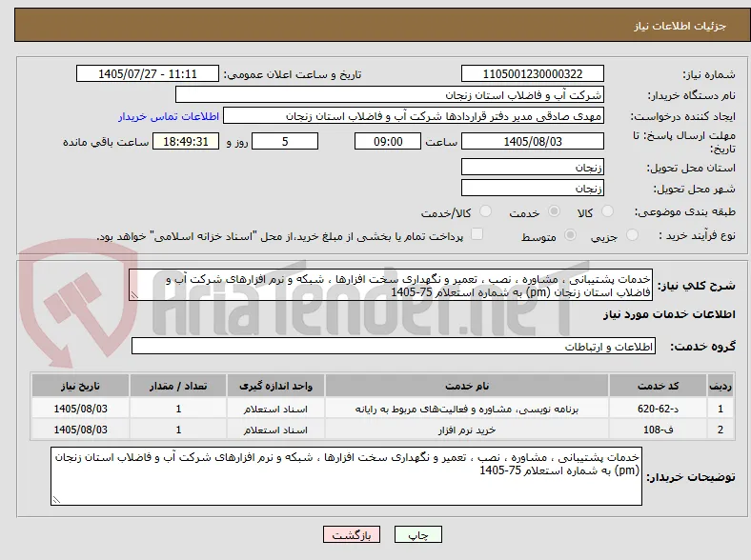Click quantity 1 in خرید نرم افزار row
Viewport: 751px width, 560px height.
pyautogui.click(x=177, y=430)
